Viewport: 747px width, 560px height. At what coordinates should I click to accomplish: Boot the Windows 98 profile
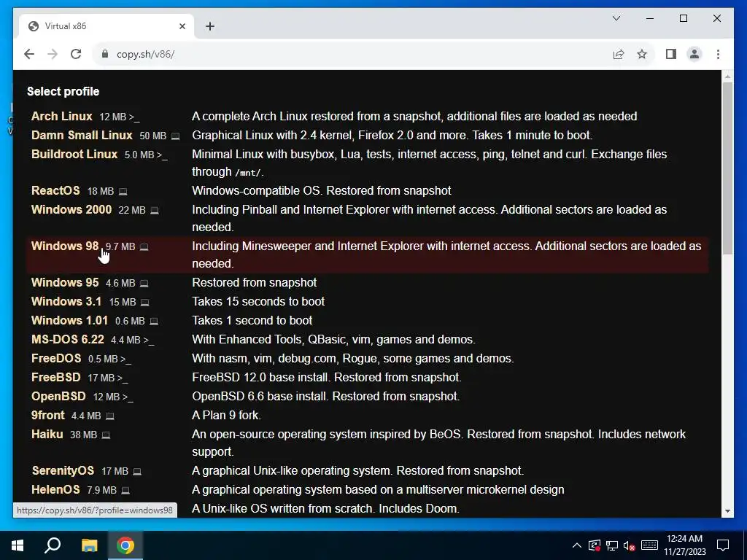(65, 246)
